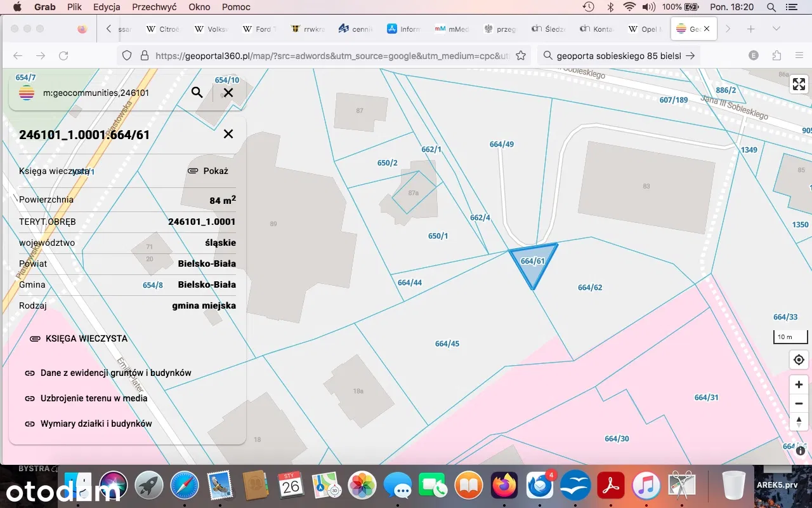
Task: Center map on my location
Action: pos(799,360)
